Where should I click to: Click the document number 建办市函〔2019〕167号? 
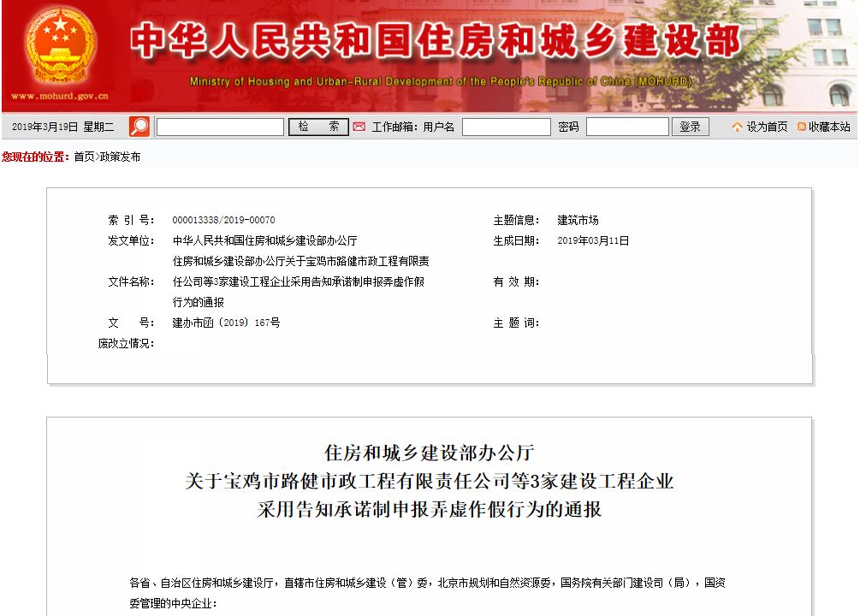pos(226,323)
